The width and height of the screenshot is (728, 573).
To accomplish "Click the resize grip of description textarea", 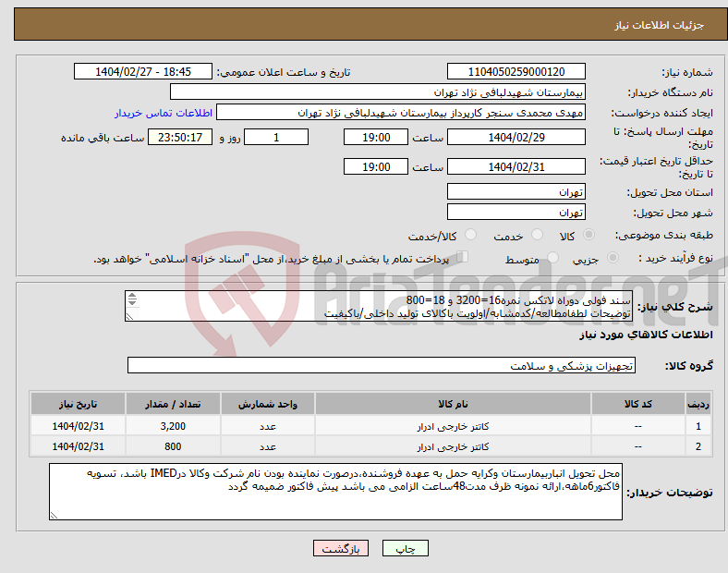I will tap(129, 317).
